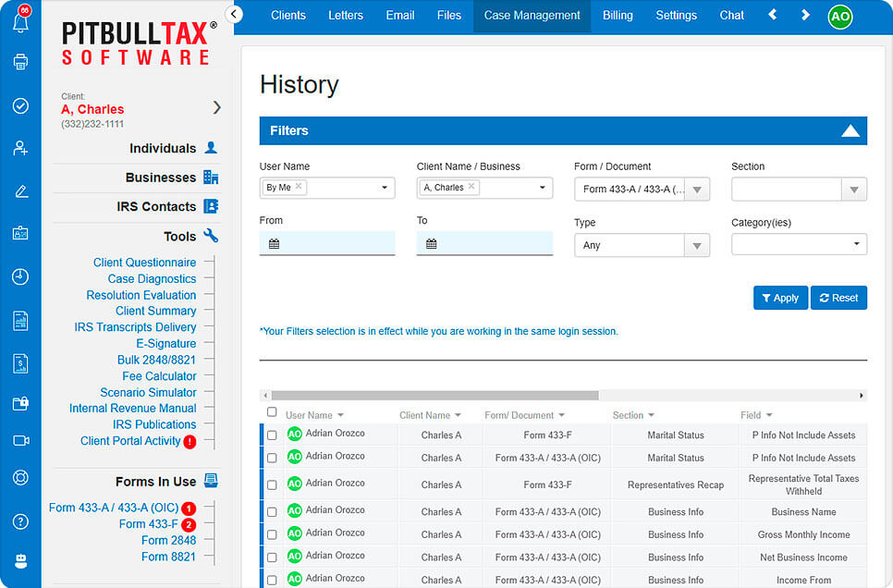The height and width of the screenshot is (588, 893).
Task: Open the Clients tab
Action: coord(288,16)
